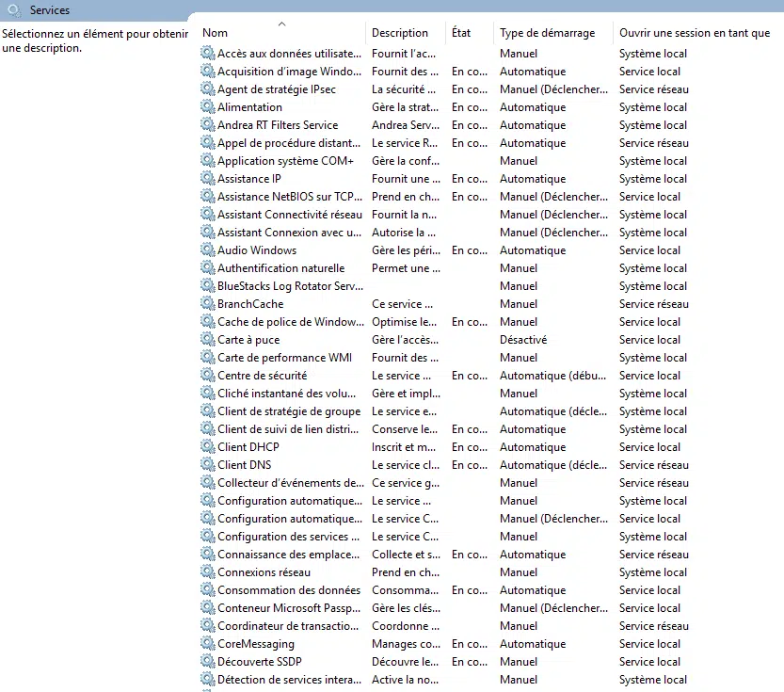The image size is (784, 692).
Task: Click gear icon beside Client DNS
Action: point(207,464)
